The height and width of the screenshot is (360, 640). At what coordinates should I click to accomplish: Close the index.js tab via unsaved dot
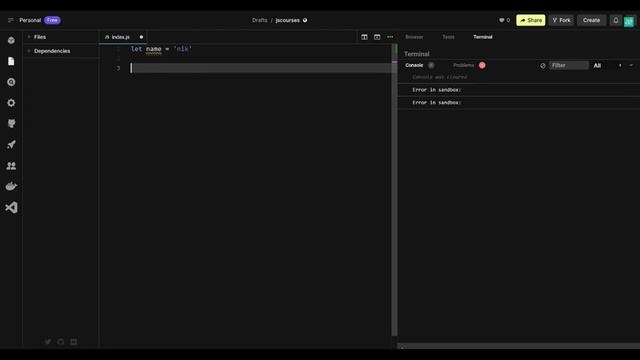coord(141,37)
